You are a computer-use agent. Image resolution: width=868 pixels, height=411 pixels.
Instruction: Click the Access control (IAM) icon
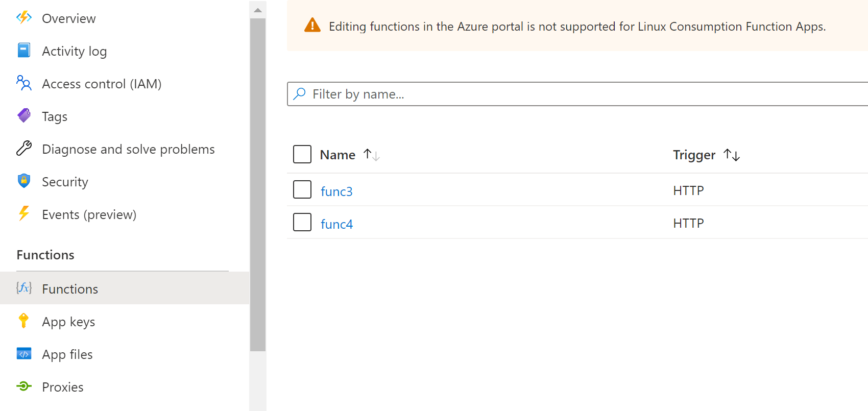(23, 83)
